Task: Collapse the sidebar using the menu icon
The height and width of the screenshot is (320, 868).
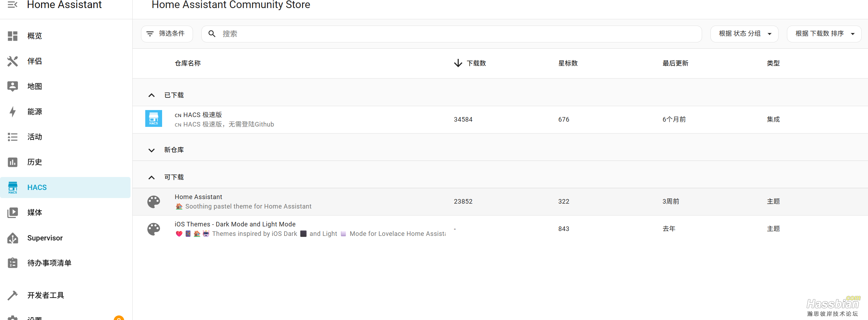Action: click(x=13, y=5)
